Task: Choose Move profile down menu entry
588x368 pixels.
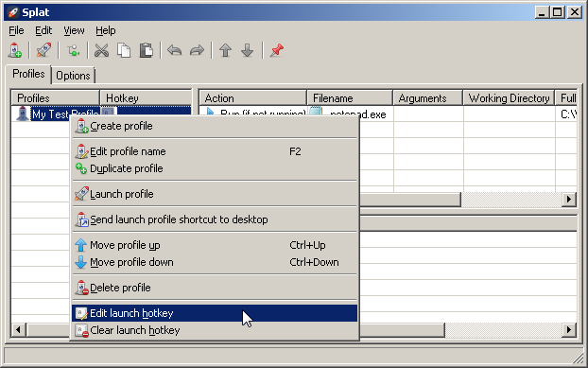Action: coord(215,262)
